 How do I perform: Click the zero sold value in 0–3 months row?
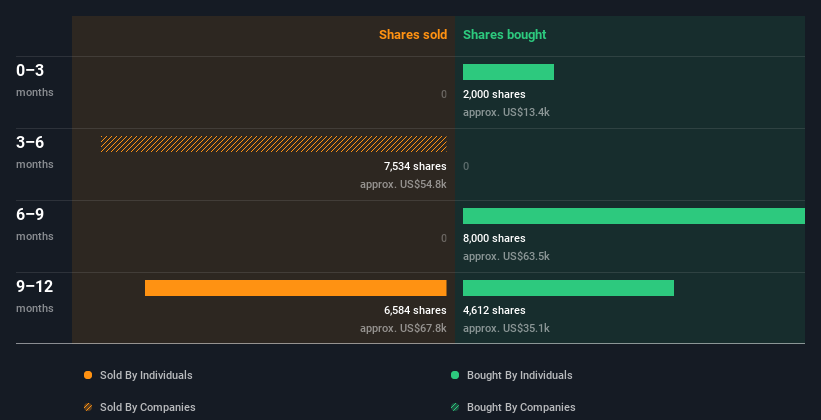tap(444, 94)
